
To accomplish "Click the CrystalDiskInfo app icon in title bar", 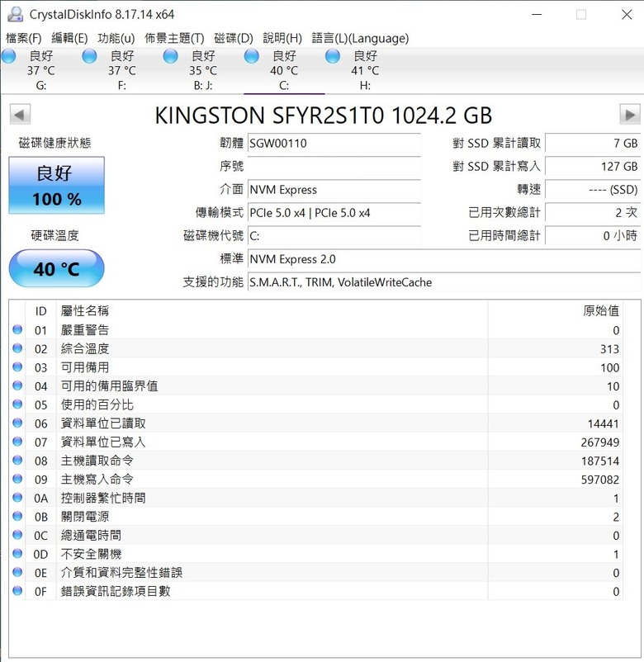I will pyautogui.click(x=15, y=14).
